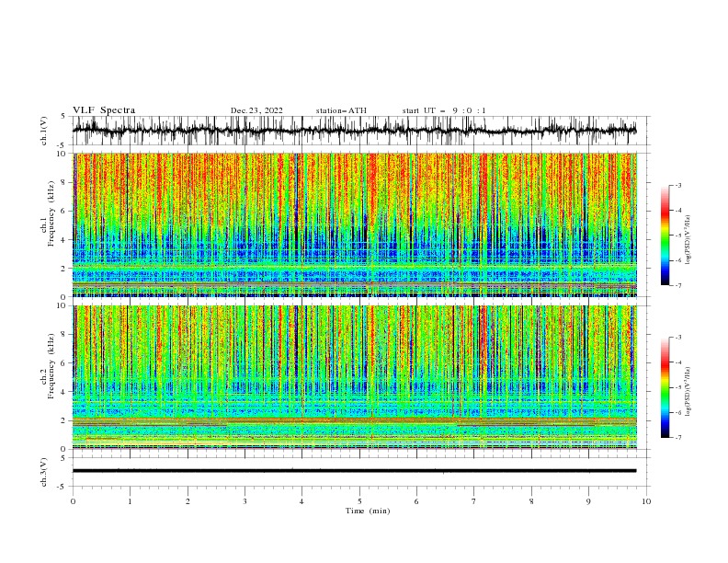Click the ch.2 "Frequency (kHz)" axis label
The width and height of the screenshot is (728, 563).
point(51,366)
